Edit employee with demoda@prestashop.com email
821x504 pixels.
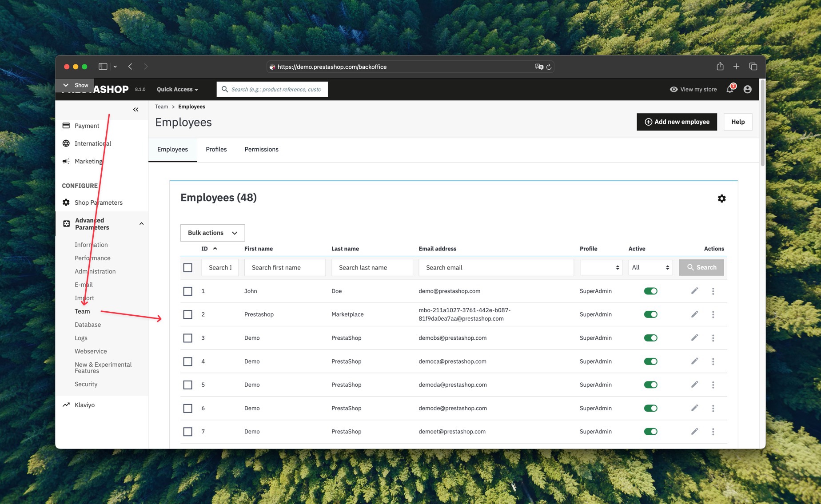click(x=695, y=385)
